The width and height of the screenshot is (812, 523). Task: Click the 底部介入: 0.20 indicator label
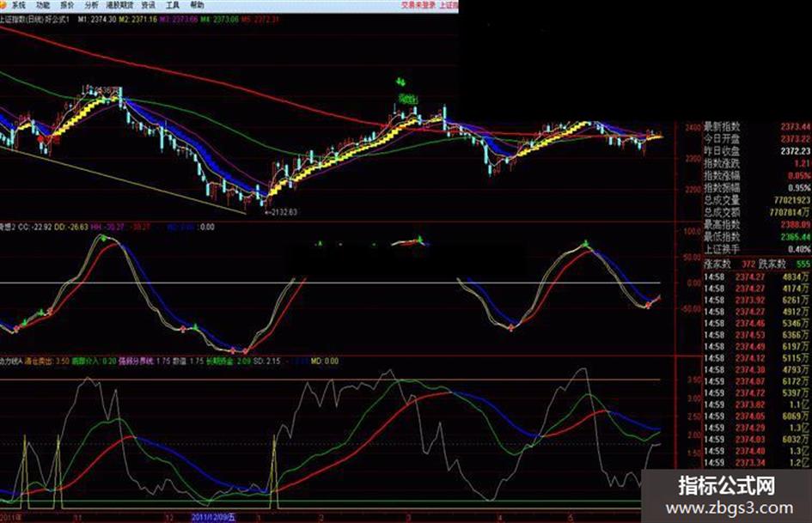pyautogui.click(x=94, y=361)
